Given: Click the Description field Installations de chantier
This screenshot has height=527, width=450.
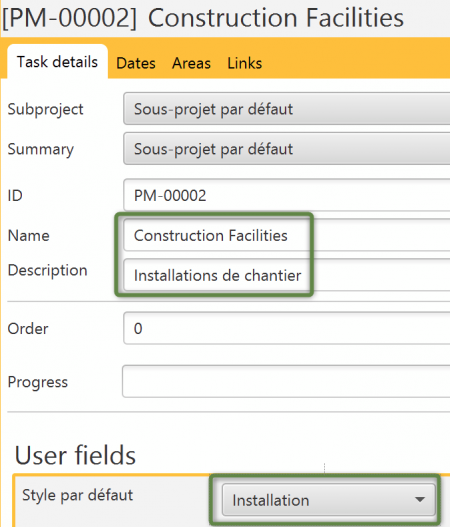Looking at the screenshot, I should coord(287,275).
